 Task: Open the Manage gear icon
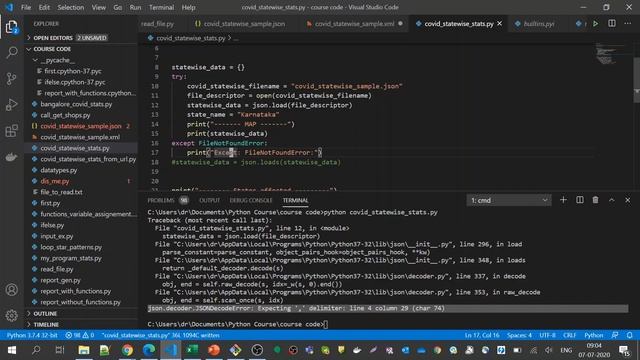(x=12, y=315)
